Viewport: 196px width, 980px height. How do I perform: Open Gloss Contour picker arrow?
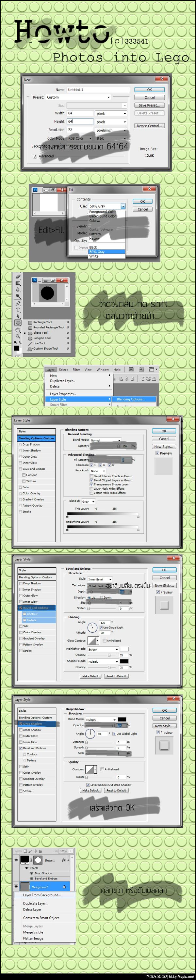(97, 640)
